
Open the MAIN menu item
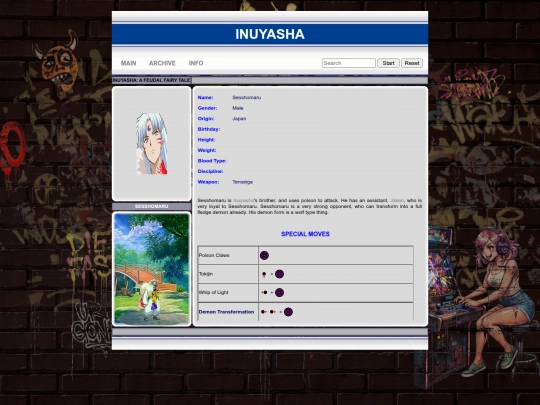128,63
